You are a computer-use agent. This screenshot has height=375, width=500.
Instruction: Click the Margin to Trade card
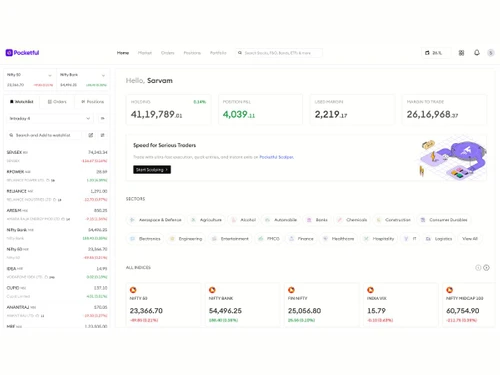pyautogui.click(x=444, y=110)
